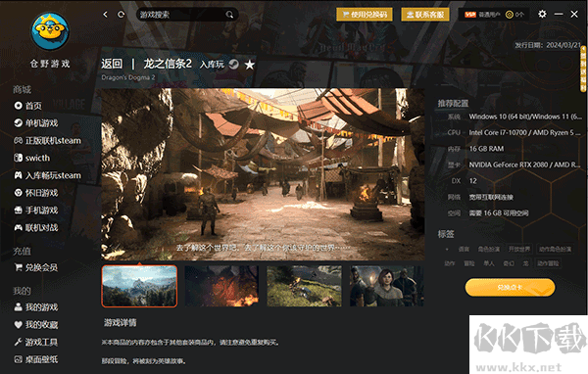Click the NVIDIA GeForce RTX 2080 text
The width and height of the screenshot is (588, 374).
coord(524,164)
